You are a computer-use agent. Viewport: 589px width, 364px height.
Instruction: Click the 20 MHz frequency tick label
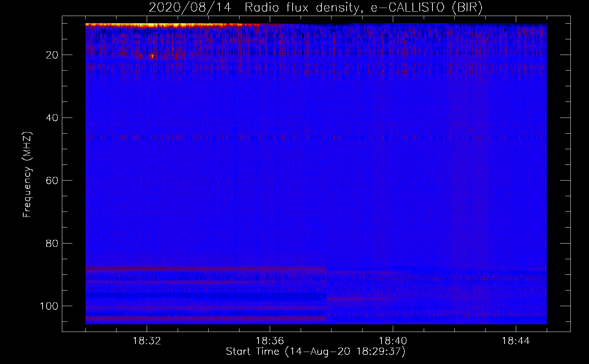(x=52, y=55)
